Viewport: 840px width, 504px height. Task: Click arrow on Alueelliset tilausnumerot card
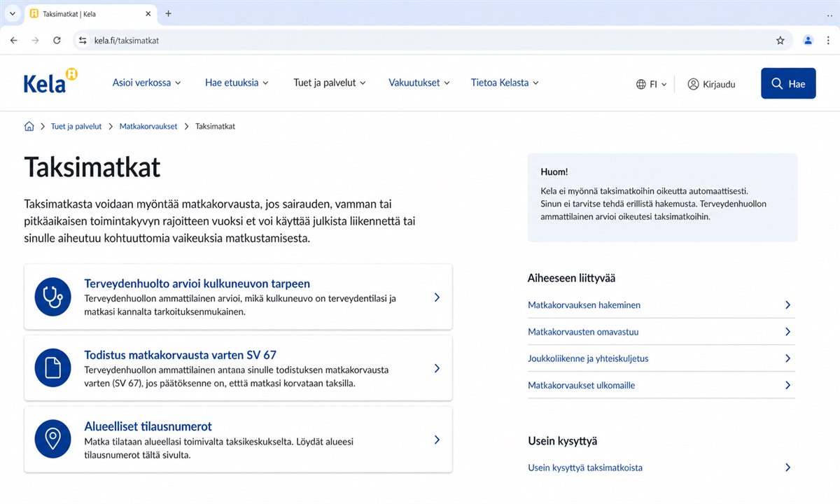437,440
